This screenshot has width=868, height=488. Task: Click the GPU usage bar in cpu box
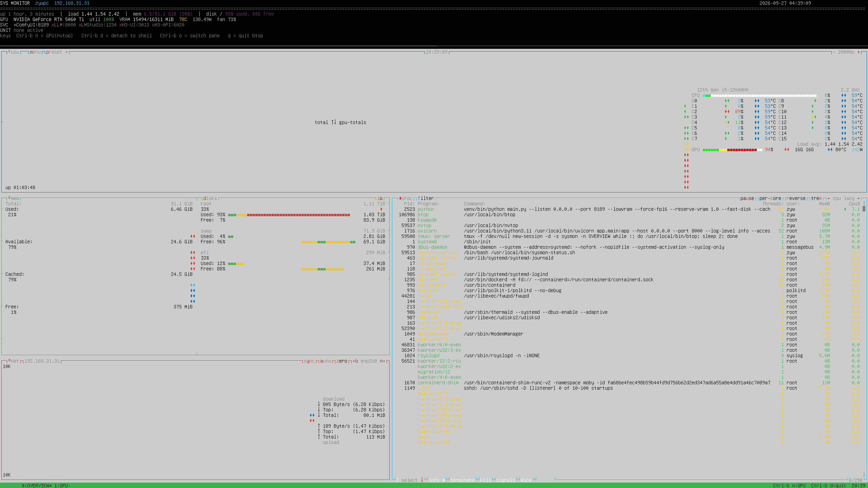[732, 149]
